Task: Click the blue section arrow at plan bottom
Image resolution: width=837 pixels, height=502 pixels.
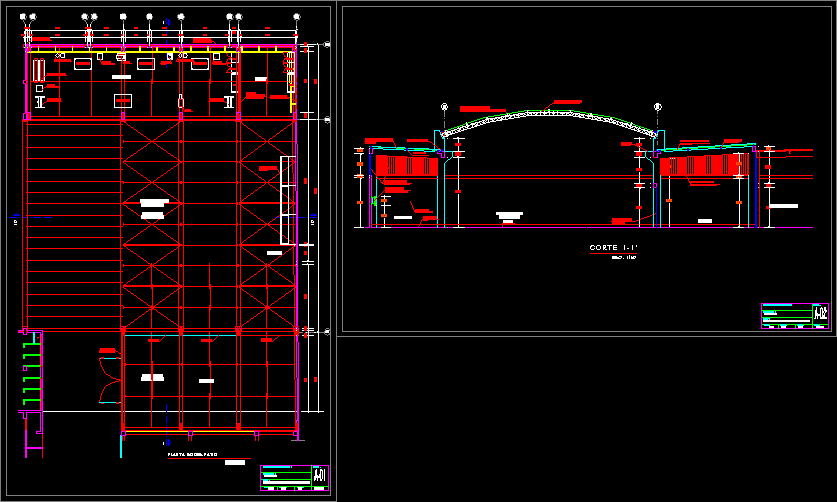Action: pyautogui.click(x=167, y=441)
